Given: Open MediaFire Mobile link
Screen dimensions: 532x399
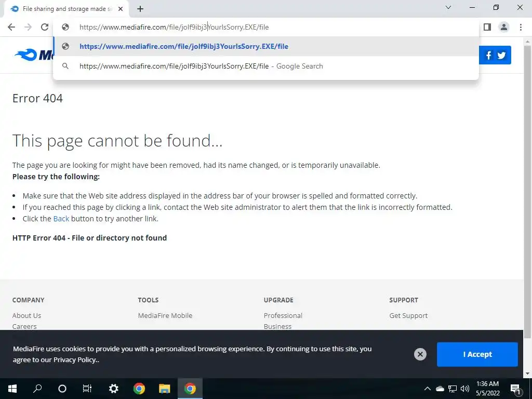Looking at the screenshot, I should click(165, 315).
